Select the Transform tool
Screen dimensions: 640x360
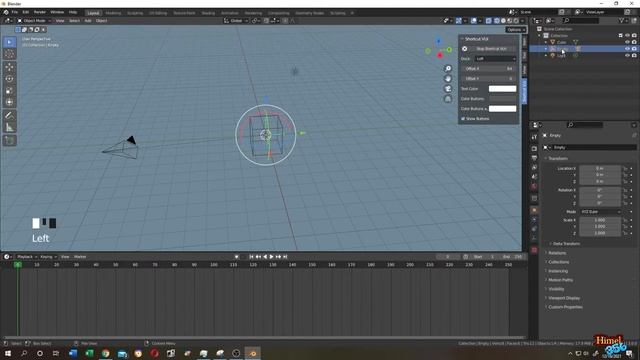pyautogui.click(x=10, y=102)
